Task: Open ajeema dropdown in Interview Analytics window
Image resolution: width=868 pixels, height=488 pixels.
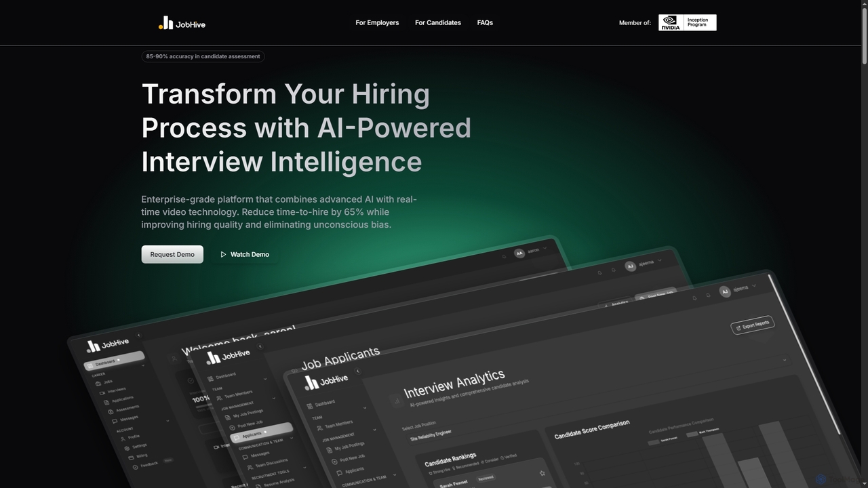Action: [x=738, y=289]
